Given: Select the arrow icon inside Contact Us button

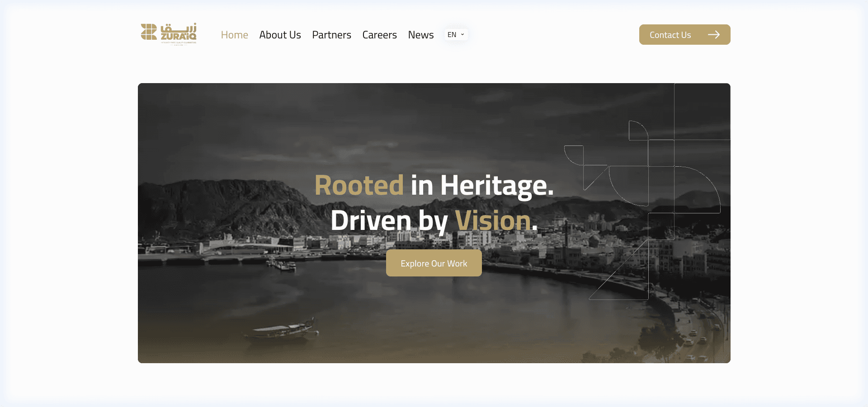Looking at the screenshot, I should click(x=714, y=34).
